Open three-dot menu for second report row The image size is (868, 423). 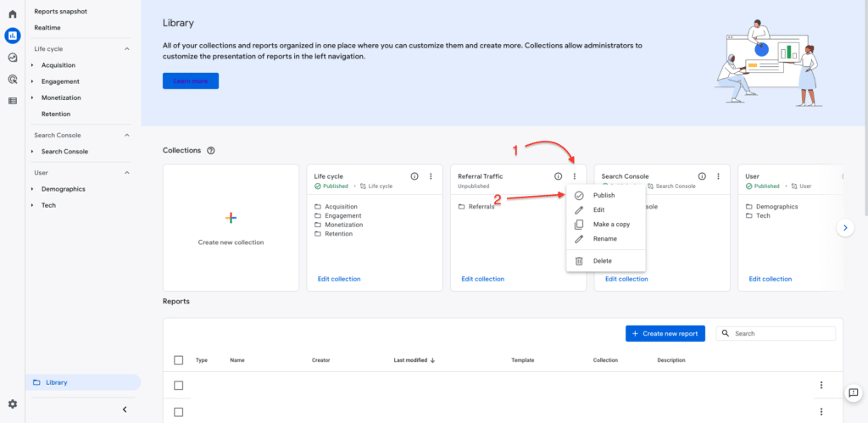[x=821, y=411]
